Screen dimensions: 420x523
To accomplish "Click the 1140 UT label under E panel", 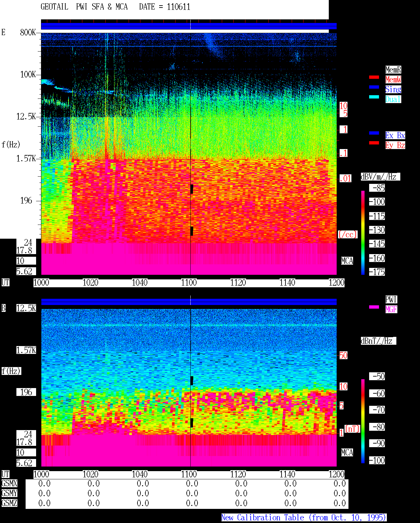I will coord(287,283).
